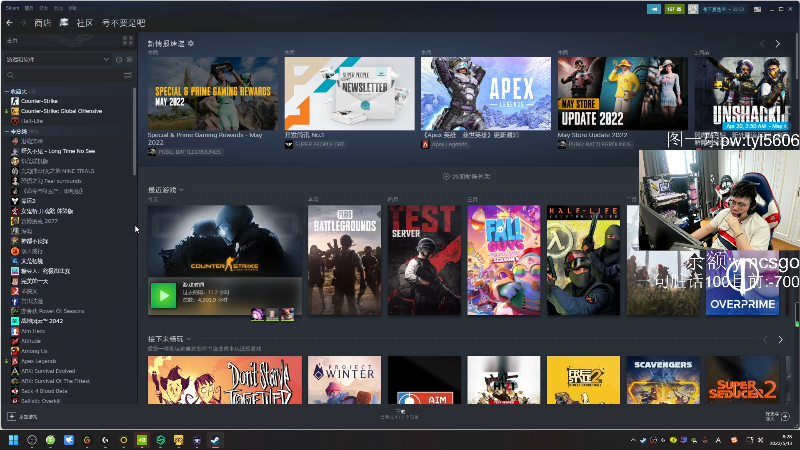Open play-next shelf dropdown chevron

click(188, 339)
